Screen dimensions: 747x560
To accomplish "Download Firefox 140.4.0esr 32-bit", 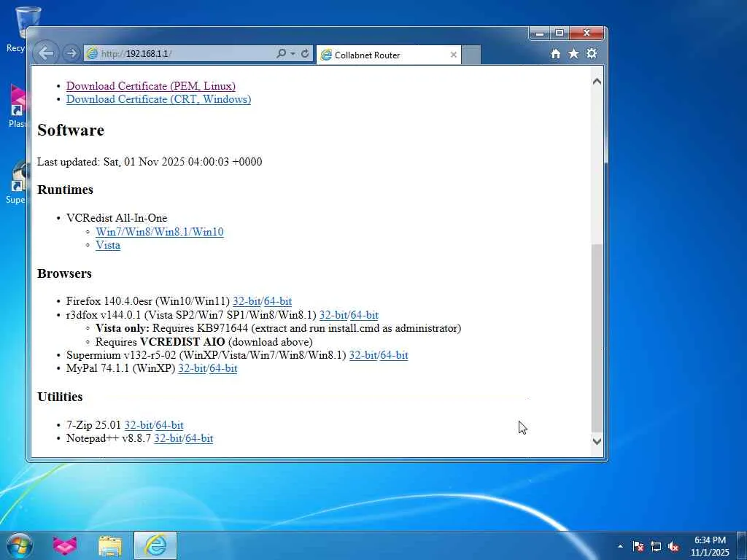I will pyautogui.click(x=247, y=301).
